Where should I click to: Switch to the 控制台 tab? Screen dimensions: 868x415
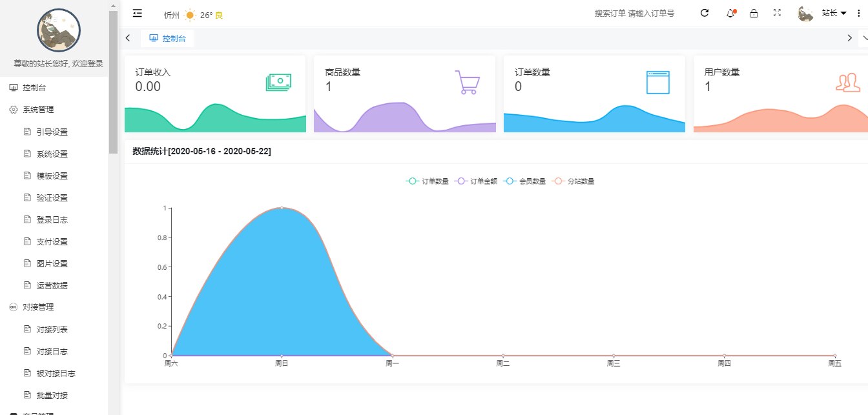tap(167, 38)
